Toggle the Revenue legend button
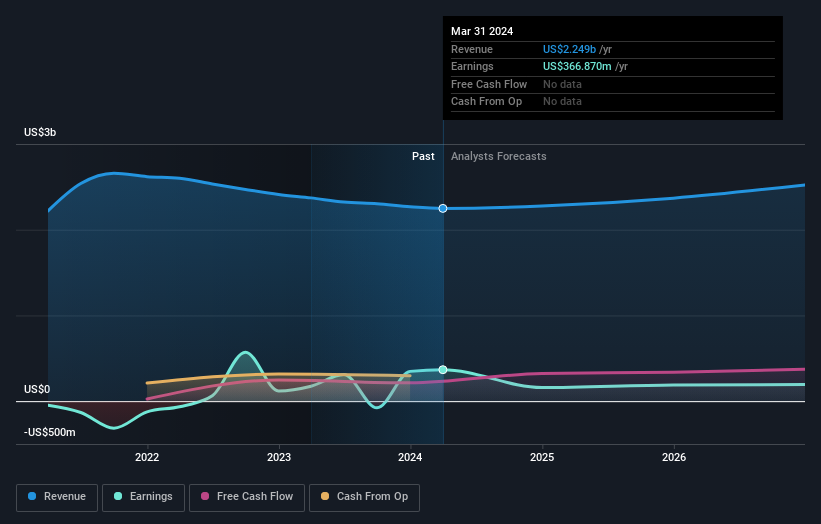 (x=57, y=497)
